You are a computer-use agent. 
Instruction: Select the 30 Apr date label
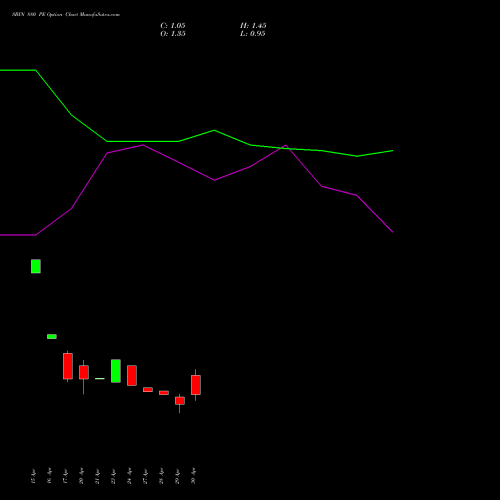(193, 476)
